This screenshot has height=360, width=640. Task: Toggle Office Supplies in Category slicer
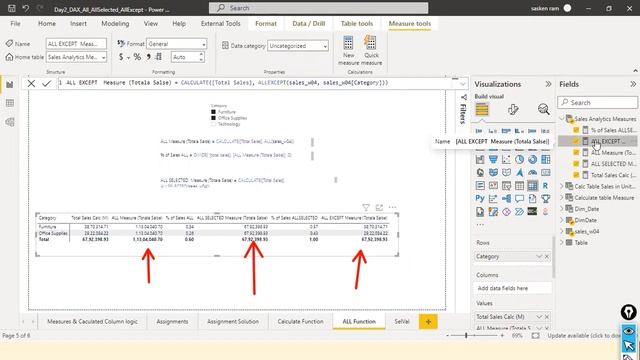[x=213, y=118]
